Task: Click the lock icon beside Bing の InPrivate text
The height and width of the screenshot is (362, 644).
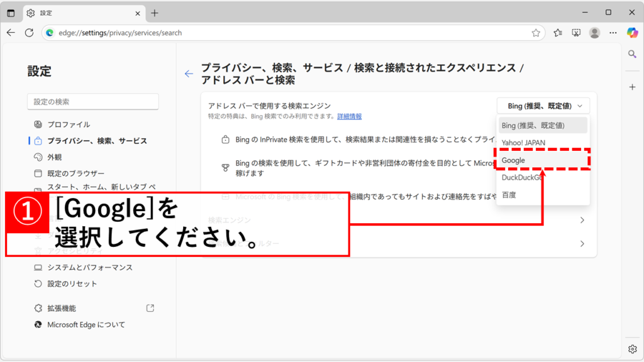Action: click(x=226, y=140)
